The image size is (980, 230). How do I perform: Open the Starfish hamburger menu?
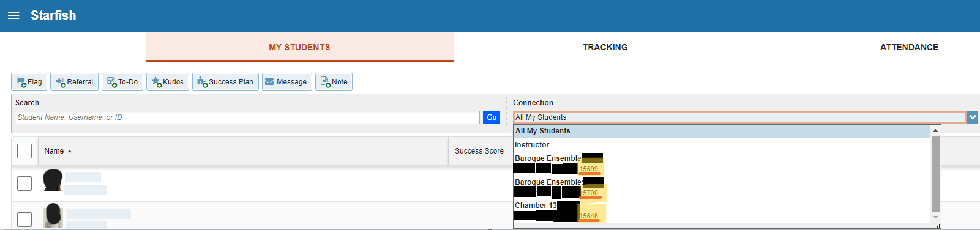pos(13,15)
